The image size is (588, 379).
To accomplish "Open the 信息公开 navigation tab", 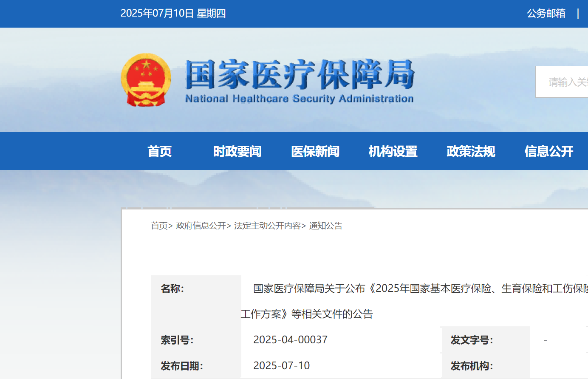I will (x=548, y=151).
